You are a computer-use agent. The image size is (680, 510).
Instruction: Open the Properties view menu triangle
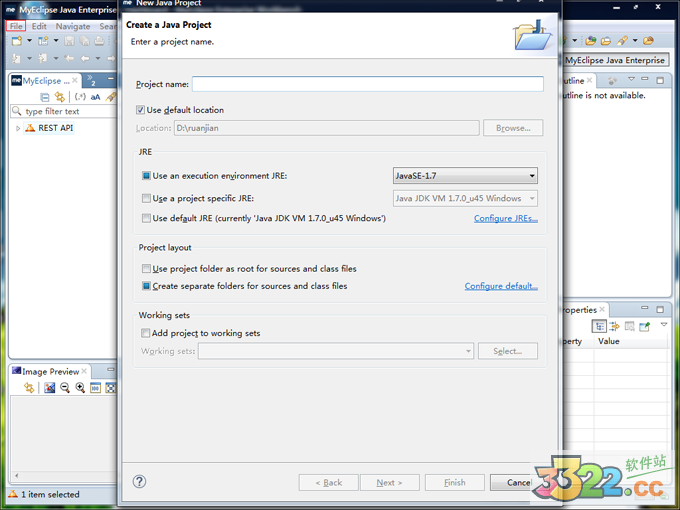(x=664, y=325)
